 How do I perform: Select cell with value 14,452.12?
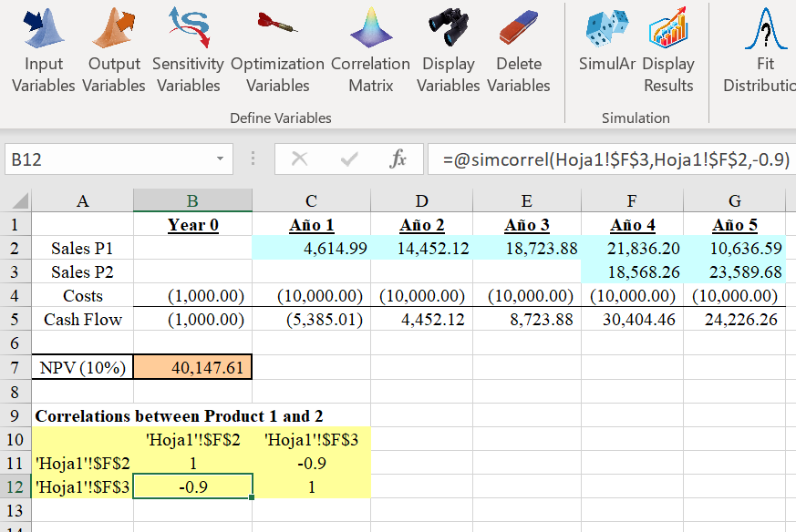(x=422, y=248)
